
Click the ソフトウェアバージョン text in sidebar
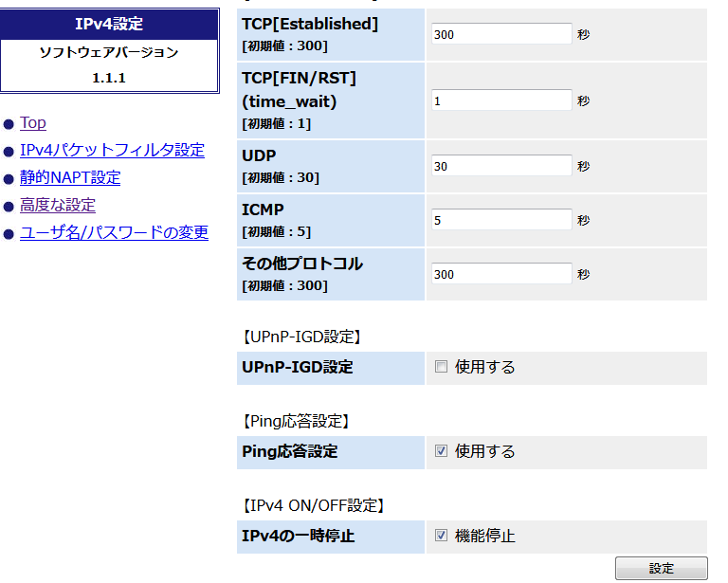pyautogui.click(x=109, y=53)
